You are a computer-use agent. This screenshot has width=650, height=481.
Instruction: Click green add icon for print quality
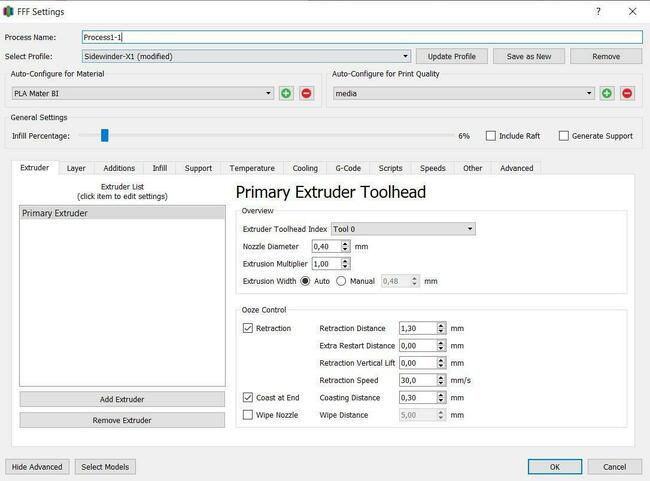pos(607,93)
